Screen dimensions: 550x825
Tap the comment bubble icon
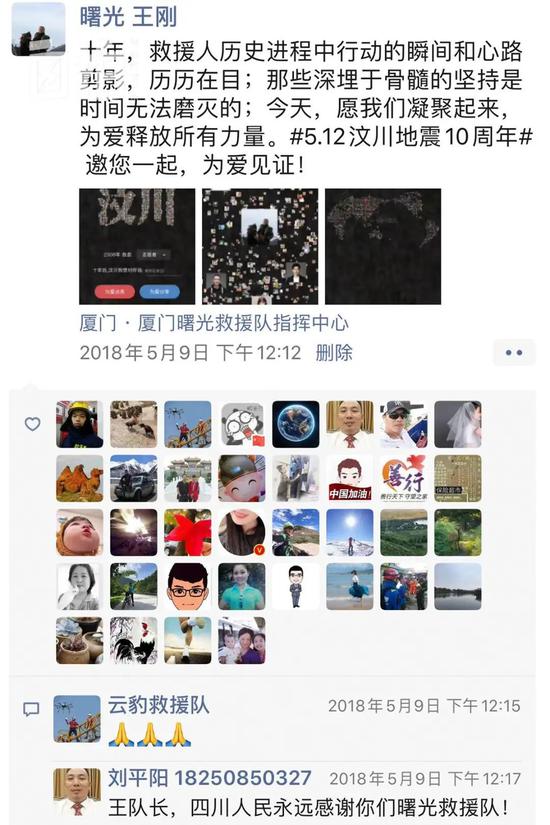31,710
